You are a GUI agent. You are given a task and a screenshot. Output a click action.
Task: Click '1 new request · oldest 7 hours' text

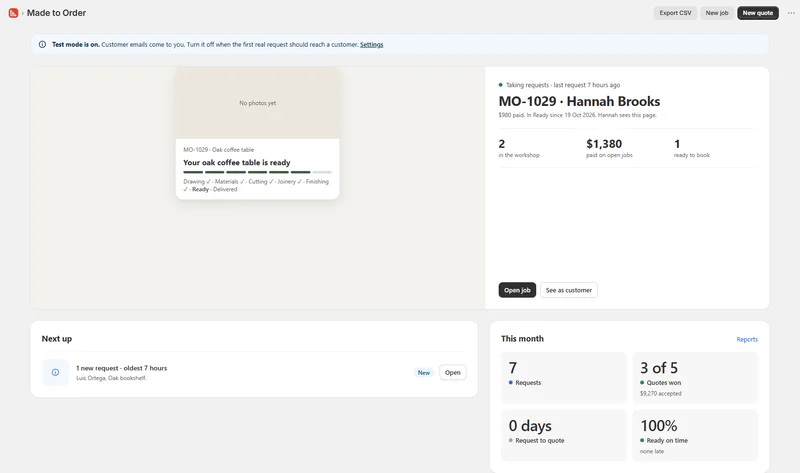click(x=121, y=368)
